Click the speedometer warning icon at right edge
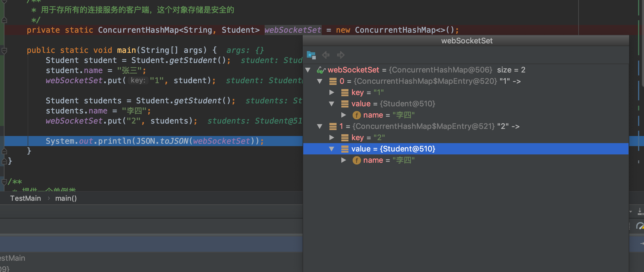This screenshot has height=272, width=644. coord(640,226)
